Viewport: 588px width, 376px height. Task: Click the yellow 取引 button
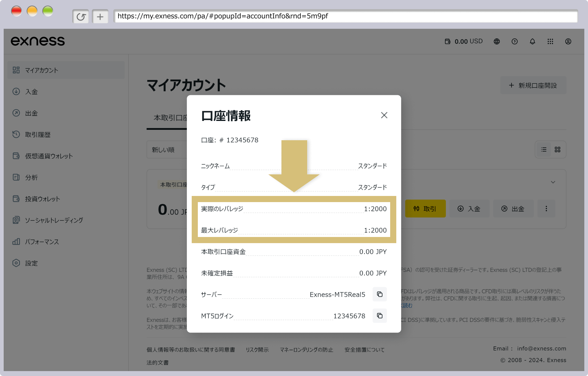click(x=425, y=209)
